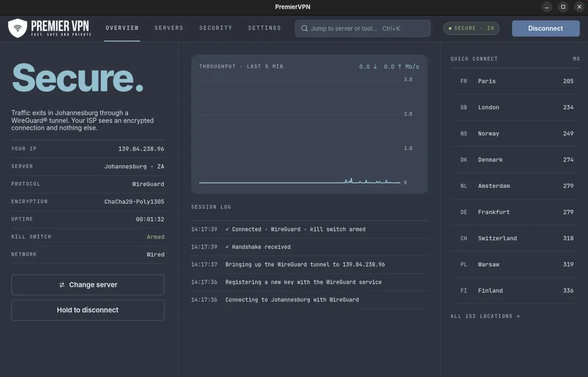Viewport: 588px width, 377px height.
Task: Click log entry Connecting to Johannesburg with WireGuard
Action: tap(309, 300)
